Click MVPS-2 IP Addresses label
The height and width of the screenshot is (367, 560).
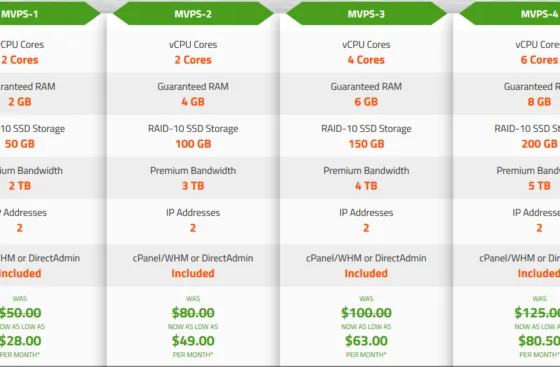pyautogui.click(x=193, y=212)
